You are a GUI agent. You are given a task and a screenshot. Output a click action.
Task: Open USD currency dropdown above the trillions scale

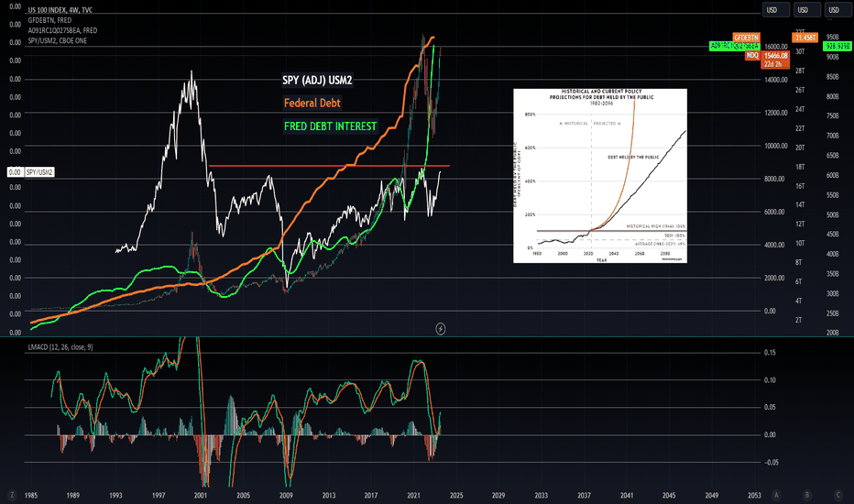(x=807, y=10)
